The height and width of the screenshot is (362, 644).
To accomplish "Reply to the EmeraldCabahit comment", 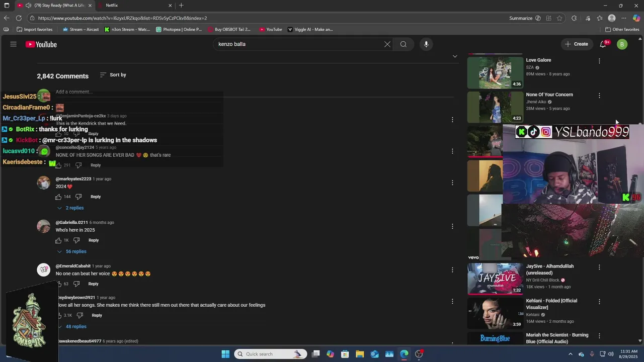I will pos(94,284).
